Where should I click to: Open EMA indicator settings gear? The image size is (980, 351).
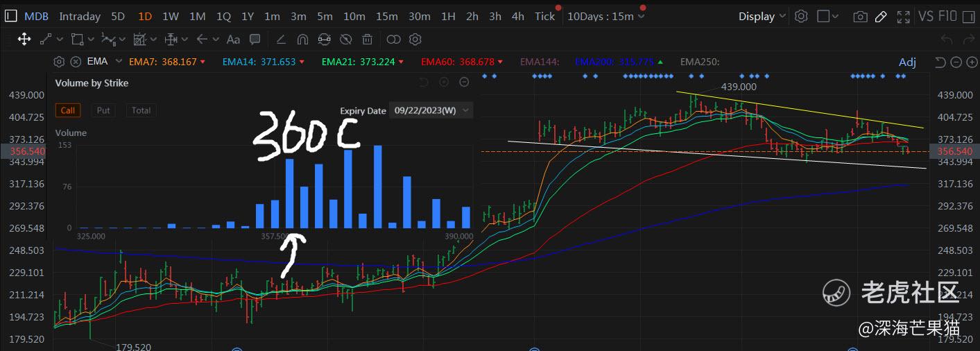[59, 62]
